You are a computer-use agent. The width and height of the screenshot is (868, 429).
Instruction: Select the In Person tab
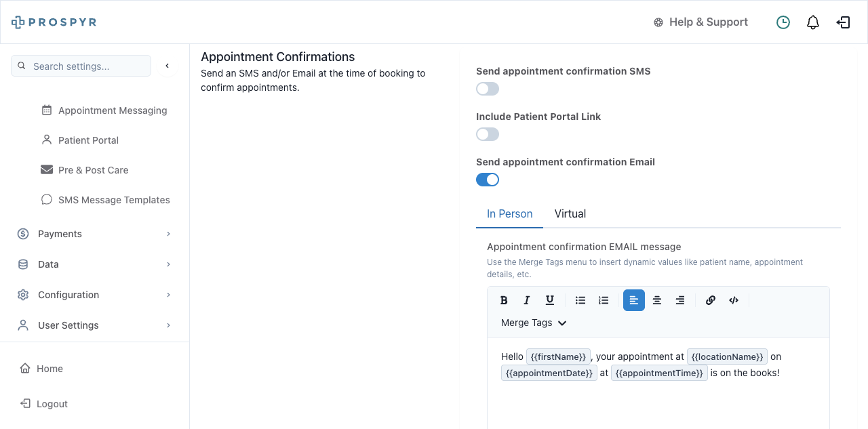point(510,214)
